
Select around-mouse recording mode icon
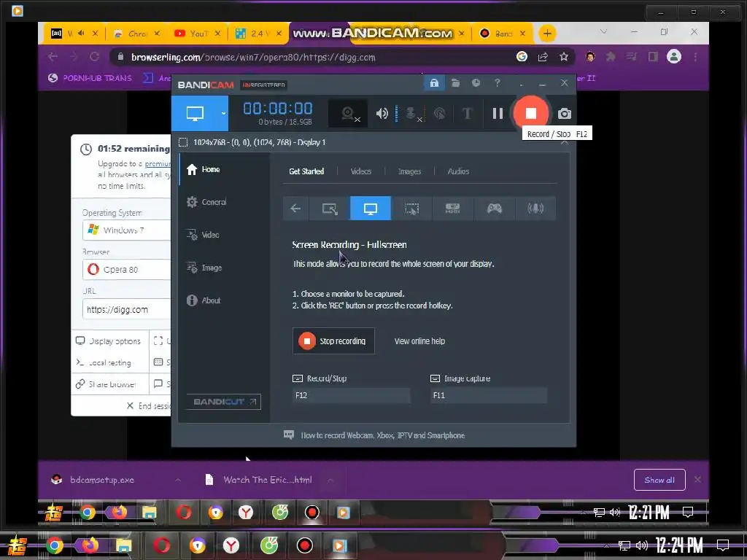tap(411, 208)
